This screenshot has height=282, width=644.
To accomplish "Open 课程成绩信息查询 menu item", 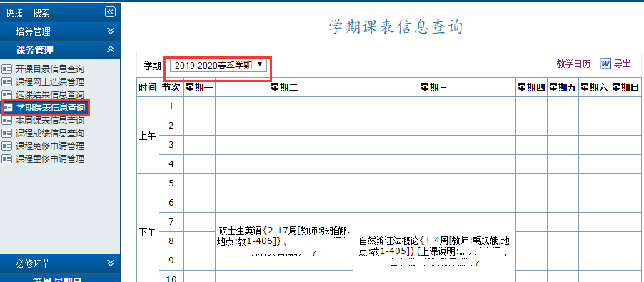I will point(50,134).
